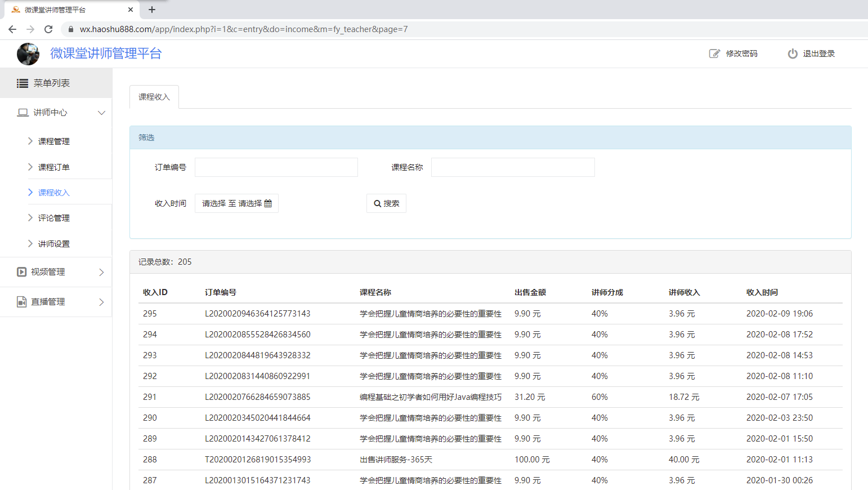Expand 直播管理 with its chevron

(101, 302)
